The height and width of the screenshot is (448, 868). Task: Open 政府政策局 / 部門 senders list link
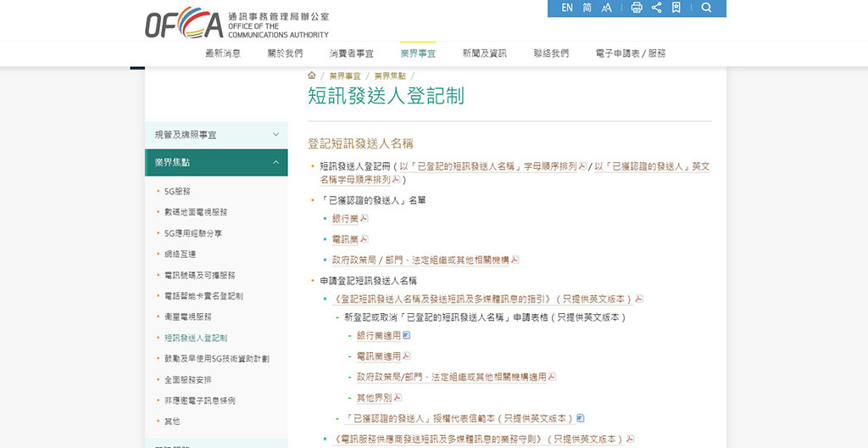pos(420,260)
